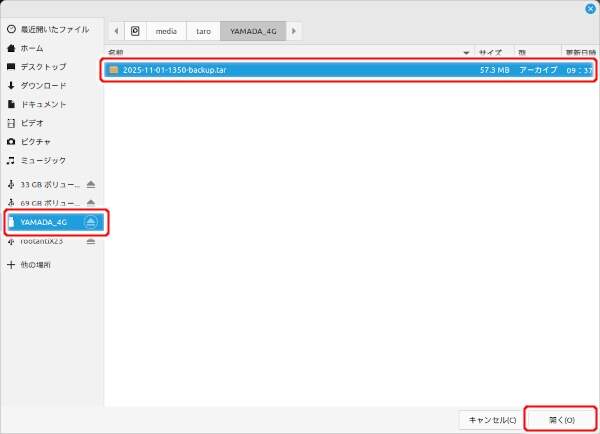Click Cancel (キャンセル) button
The height and width of the screenshot is (434, 600).
[x=491, y=419]
